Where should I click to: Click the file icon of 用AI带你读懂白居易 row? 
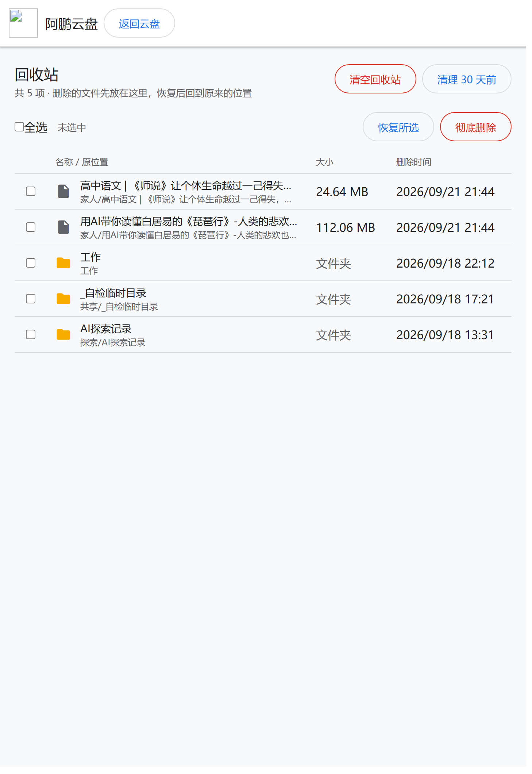[63, 227]
